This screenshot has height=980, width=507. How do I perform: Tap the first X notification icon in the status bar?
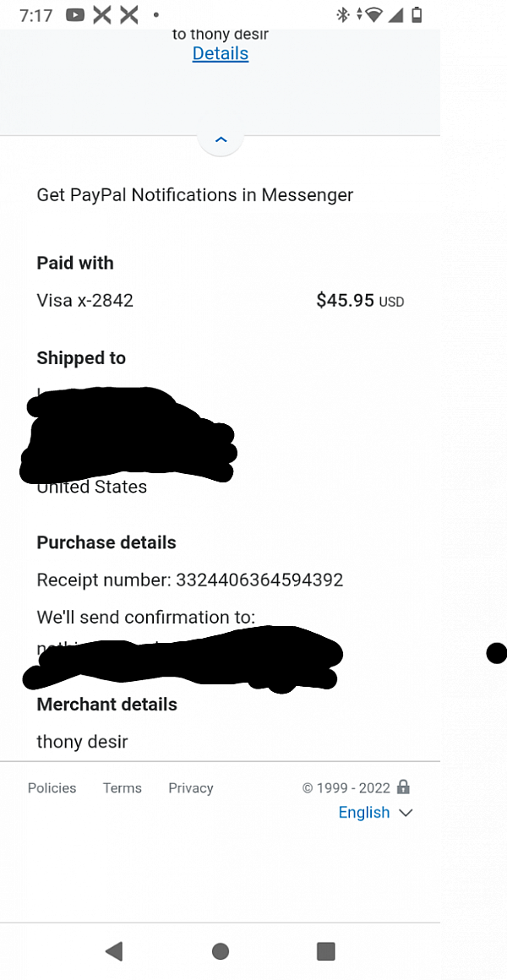pyautogui.click(x=102, y=15)
